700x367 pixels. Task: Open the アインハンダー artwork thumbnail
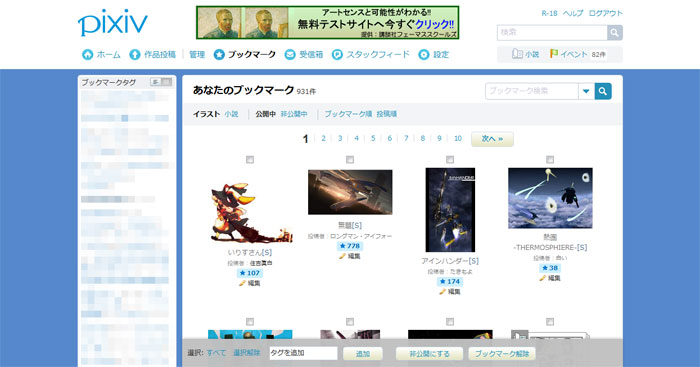(x=450, y=210)
